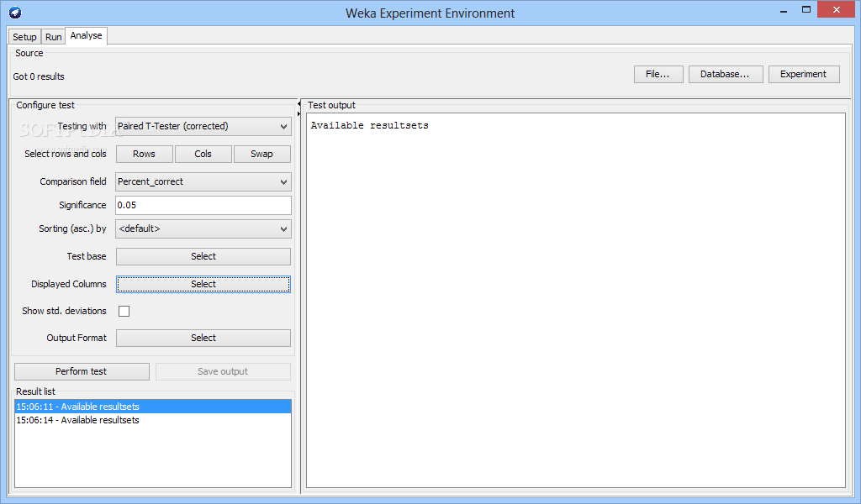Screen dimensions: 861x504
Task: Click the Rows selection button
Action: (x=145, y=154)
